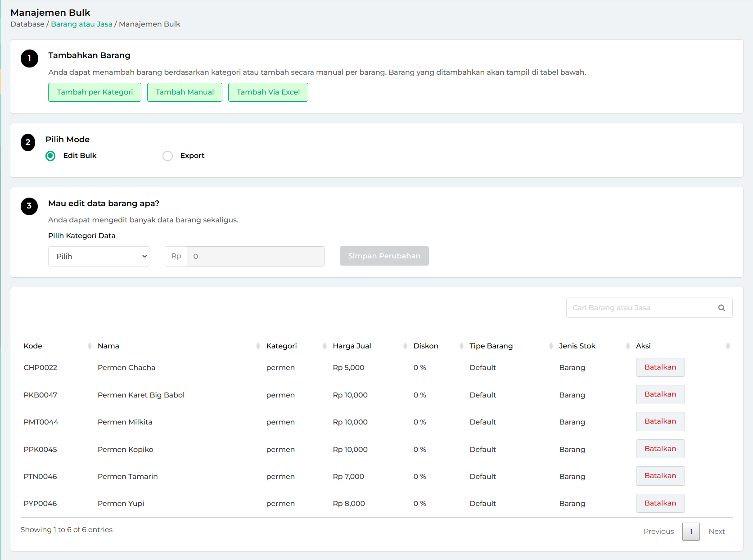Click Batalkan for Permen Yupi
Image resolution: width=753 pixels, height=560 pixels.
660,503
